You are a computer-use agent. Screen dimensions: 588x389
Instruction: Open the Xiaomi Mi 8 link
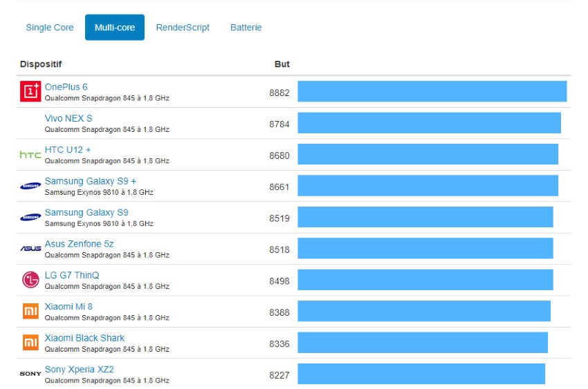tap(68, 307)
